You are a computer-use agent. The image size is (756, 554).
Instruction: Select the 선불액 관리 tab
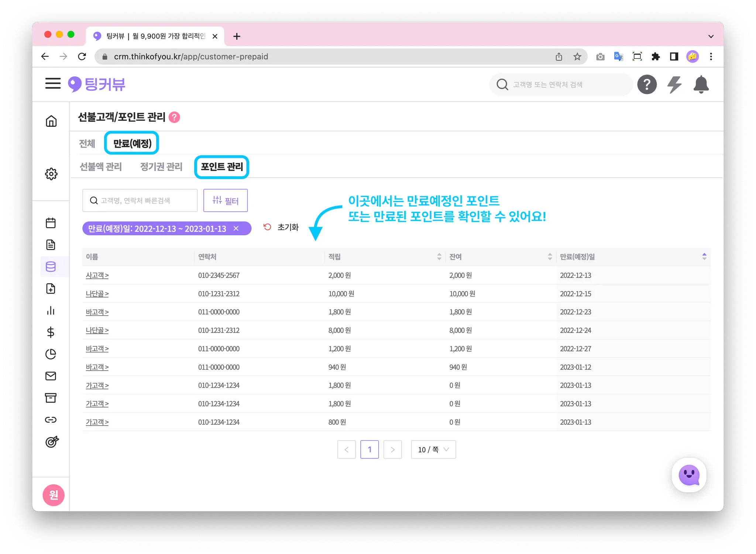[x=101, y=167]
